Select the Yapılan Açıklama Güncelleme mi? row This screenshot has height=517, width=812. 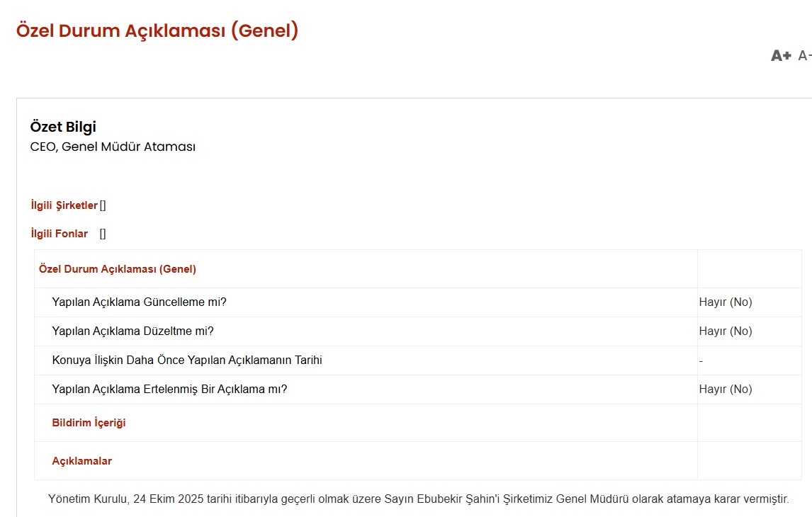coord(139,302)
